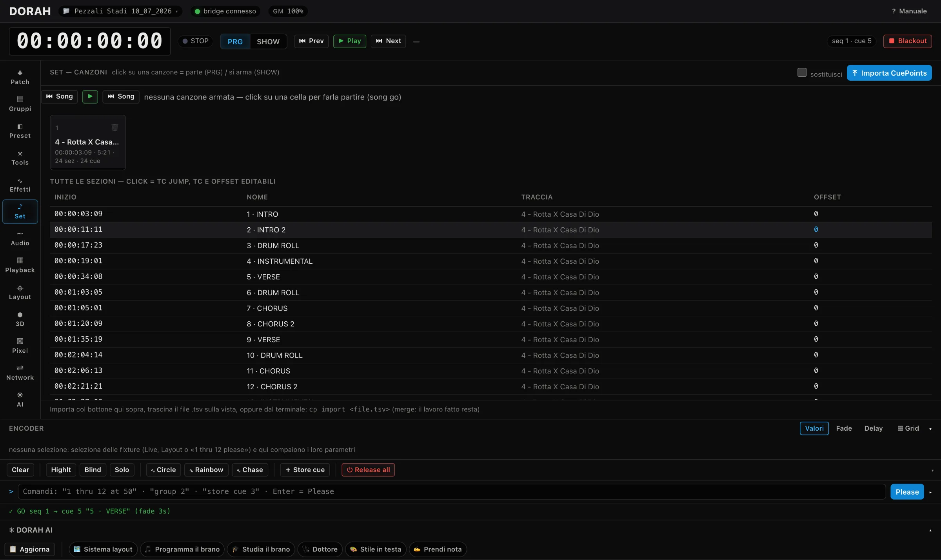
Task: Run Studia il brano AI action
Action: tap(261, 549)
